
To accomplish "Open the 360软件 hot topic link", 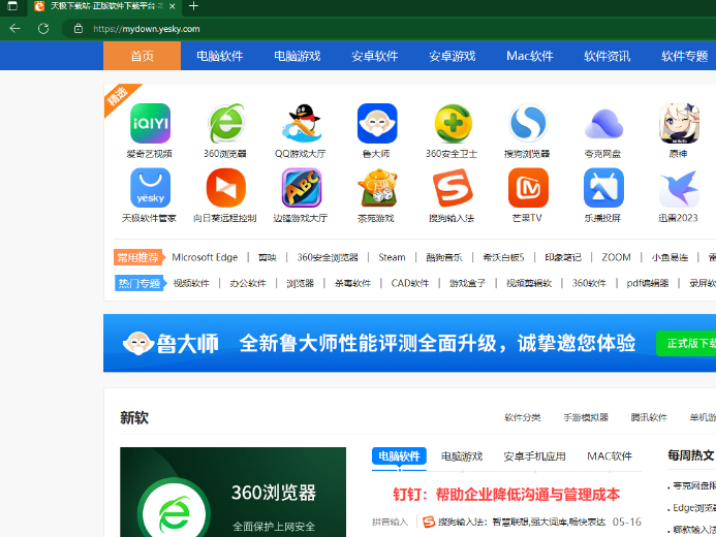I will (x=589, y=283).
